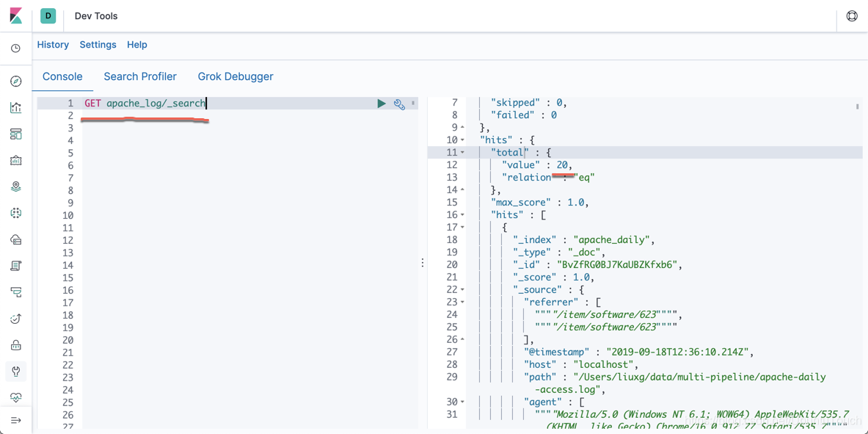
Task: Open Discover from the compass icon
Action: pyautogui.click(x=16, y=82)
